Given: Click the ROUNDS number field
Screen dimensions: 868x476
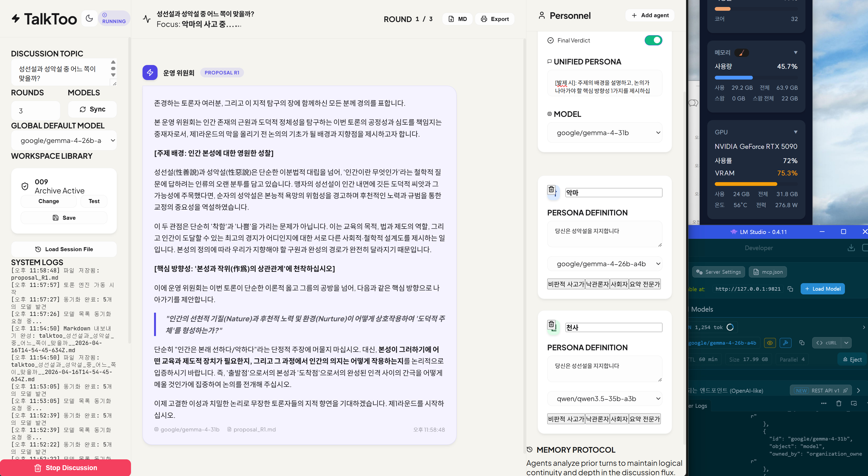Looking at the screenshot, I should (x=36, y=111).
